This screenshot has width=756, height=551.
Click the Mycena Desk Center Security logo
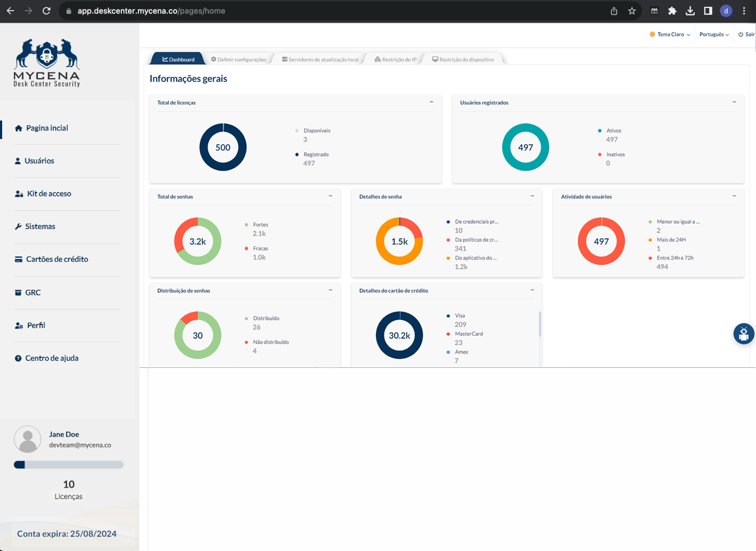pyautogui.click(x=47, y=63)
